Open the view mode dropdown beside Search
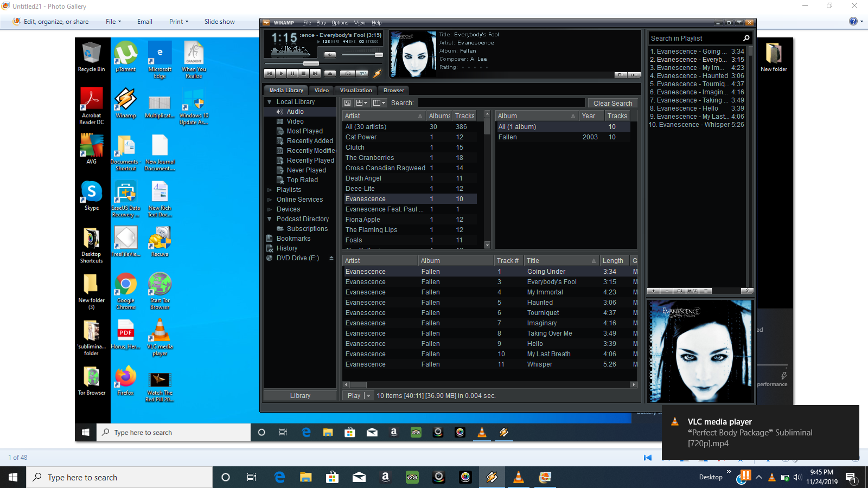The width and height of the screenshot is (868, 488). coord(361,103)
